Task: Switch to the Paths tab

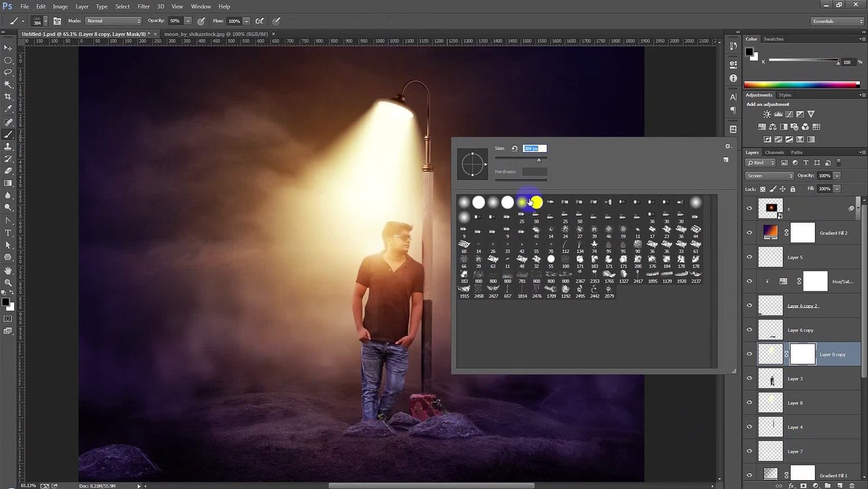Action: click(x=797, y=152)
